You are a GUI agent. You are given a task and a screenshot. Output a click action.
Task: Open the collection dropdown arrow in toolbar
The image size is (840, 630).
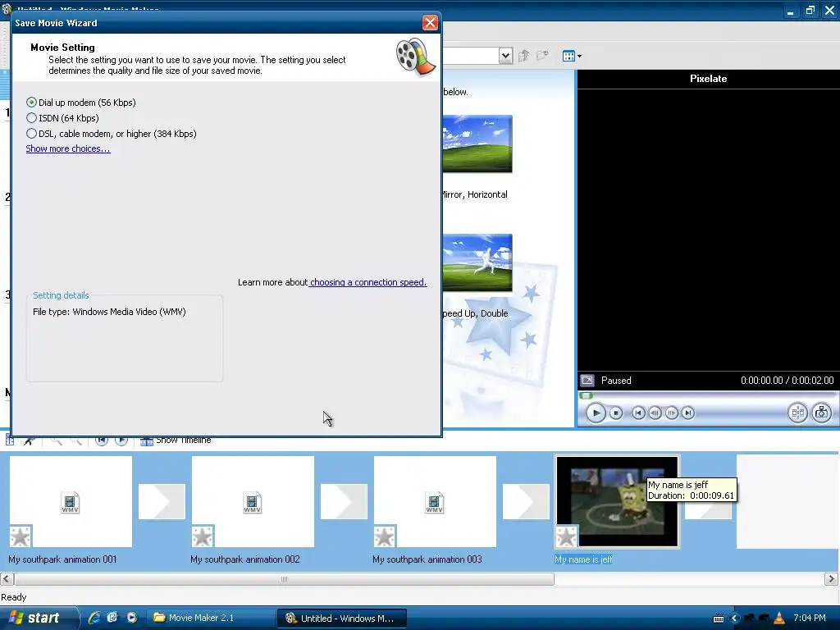[505, 56]
